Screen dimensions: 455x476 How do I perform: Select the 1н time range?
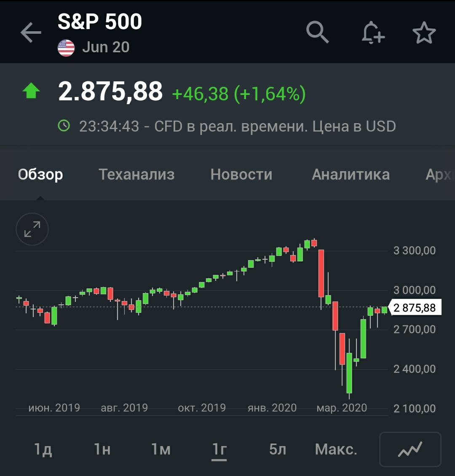pos(102,450)
